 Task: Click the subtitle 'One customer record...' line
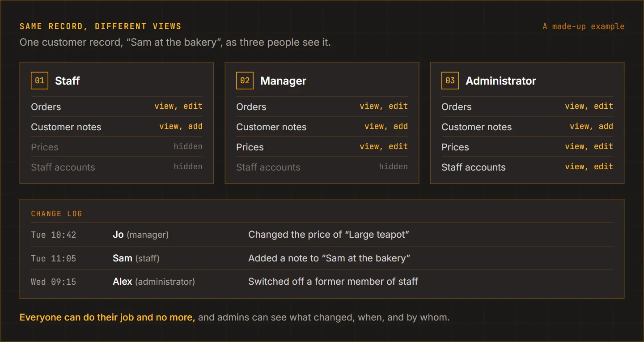[x=175, y=43]
